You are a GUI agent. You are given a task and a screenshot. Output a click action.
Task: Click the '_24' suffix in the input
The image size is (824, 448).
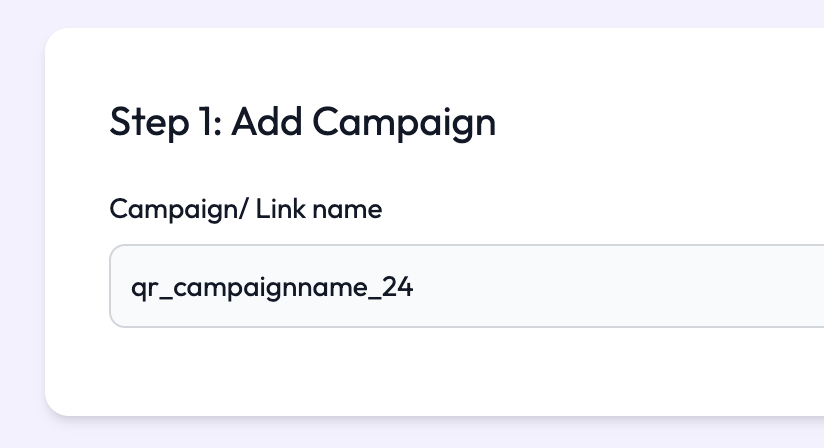397,288
